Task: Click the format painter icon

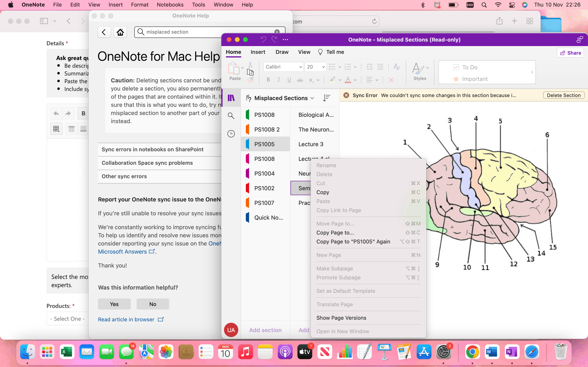Action: pos(251,80)
